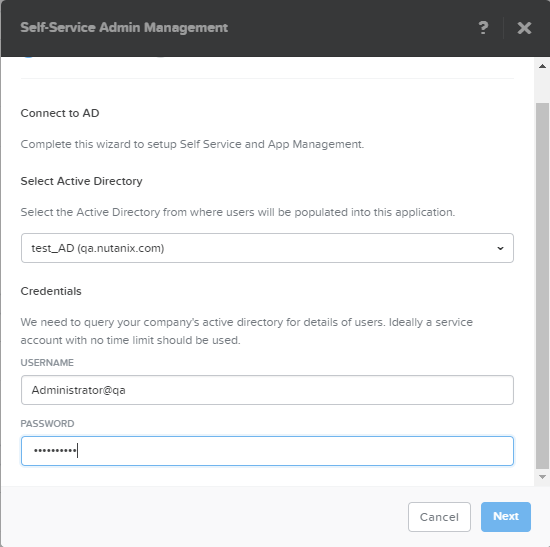
Task: Expand Active Directory list using chevron arrow
Action: click(x=501, y=248)
